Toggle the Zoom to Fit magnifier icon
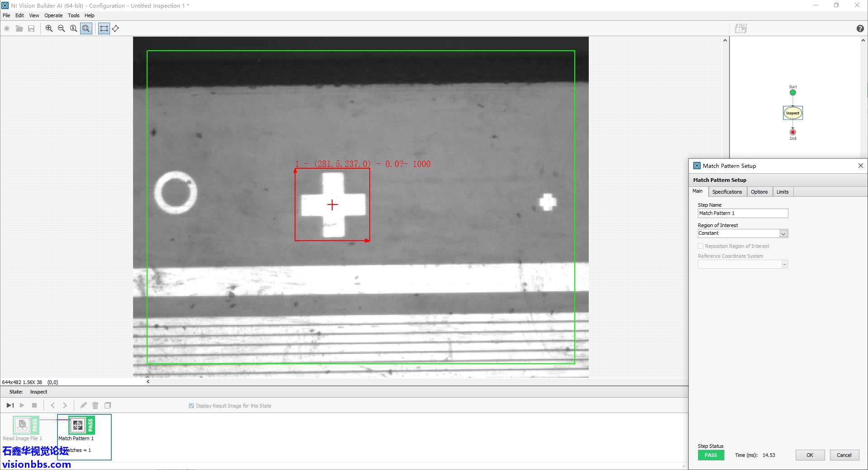Screen dimensions: 868x470 tap(86, 28)
